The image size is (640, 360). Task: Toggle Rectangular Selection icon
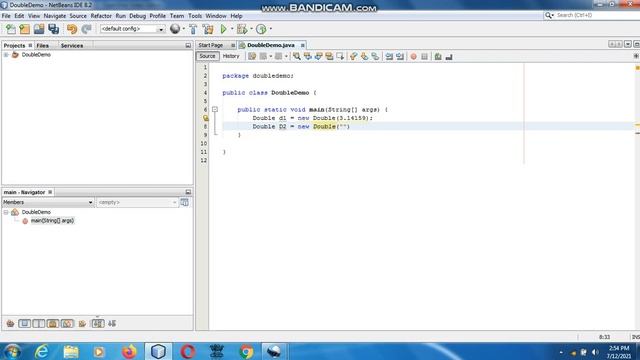pyautogui.click(x=340, y=56)
